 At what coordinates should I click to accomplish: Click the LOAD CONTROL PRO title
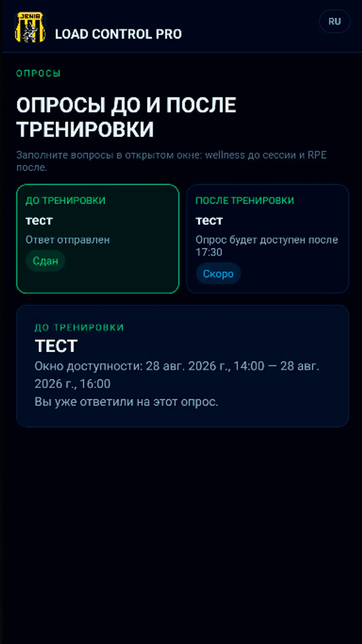pos(118,34)
